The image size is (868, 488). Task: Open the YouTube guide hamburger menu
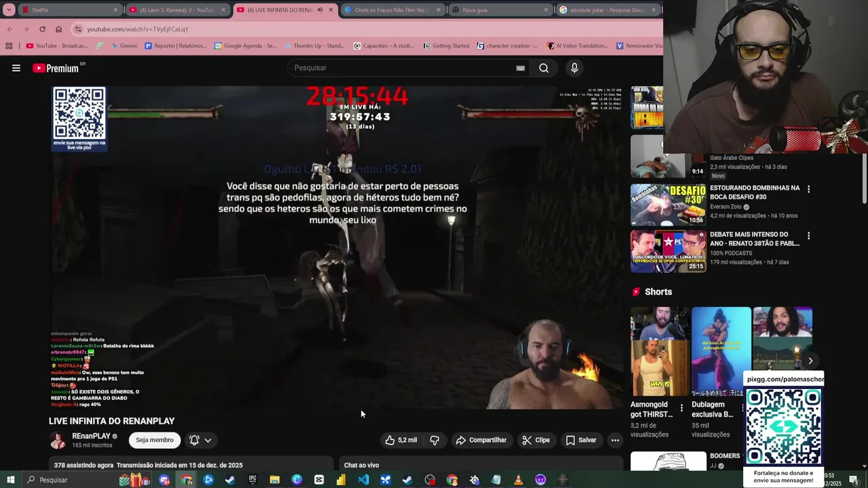tap(16, 68)
